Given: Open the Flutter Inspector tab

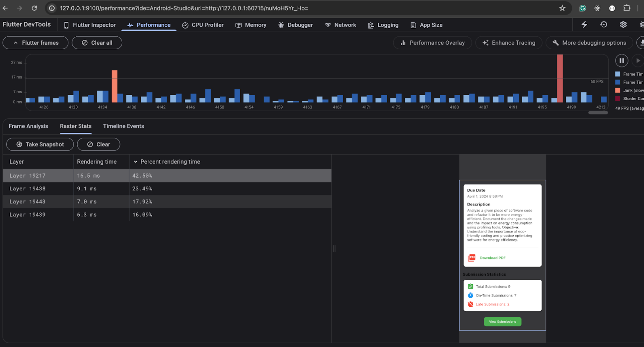Looking at the screenshot, I should (90, 25).
